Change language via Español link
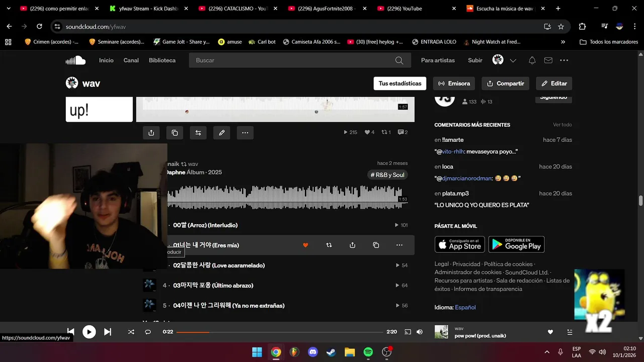 pyautogui.click(x=465, y=307)
